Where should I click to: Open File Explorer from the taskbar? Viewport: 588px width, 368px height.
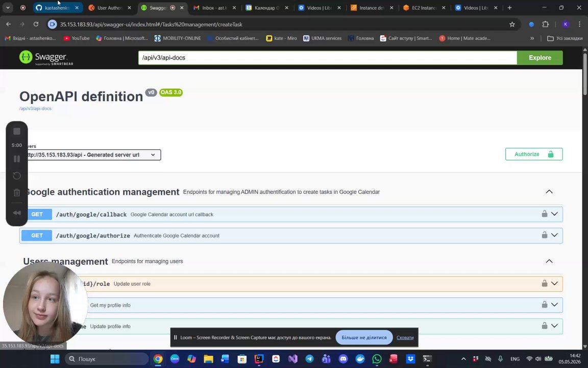pos(208,359)
